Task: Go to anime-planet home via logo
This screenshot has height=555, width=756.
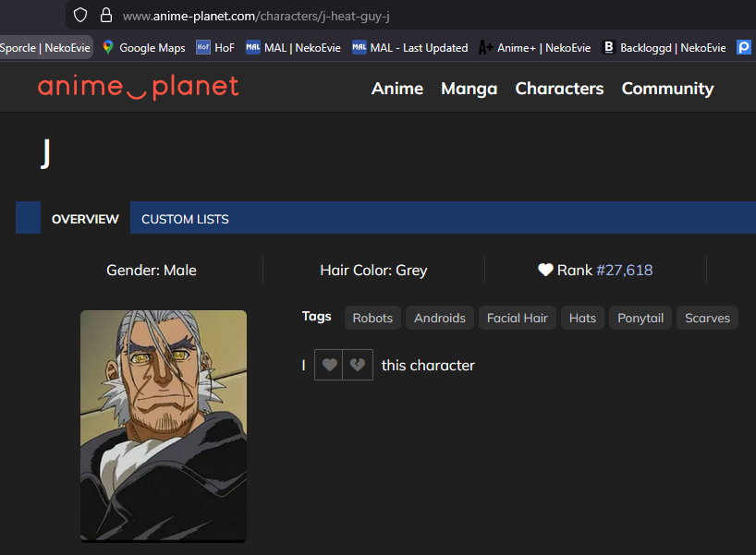Action: [138, 87]
